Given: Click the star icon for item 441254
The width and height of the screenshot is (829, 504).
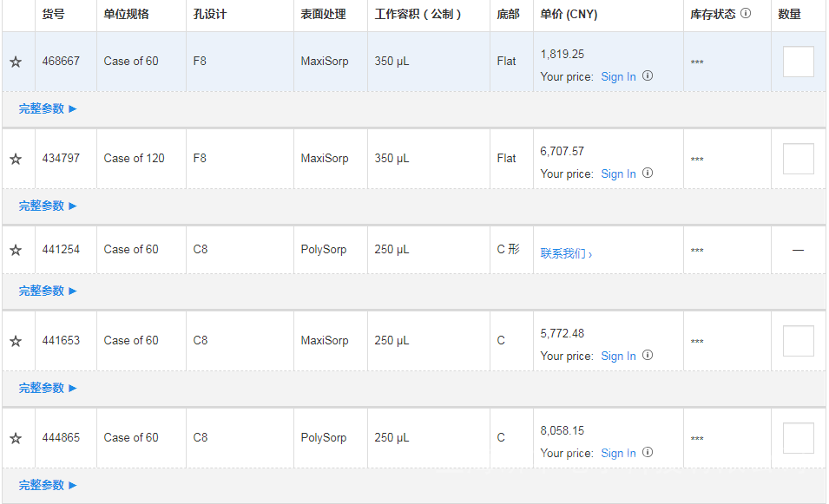Looking at the screenshot, I should tap(16, 250).
